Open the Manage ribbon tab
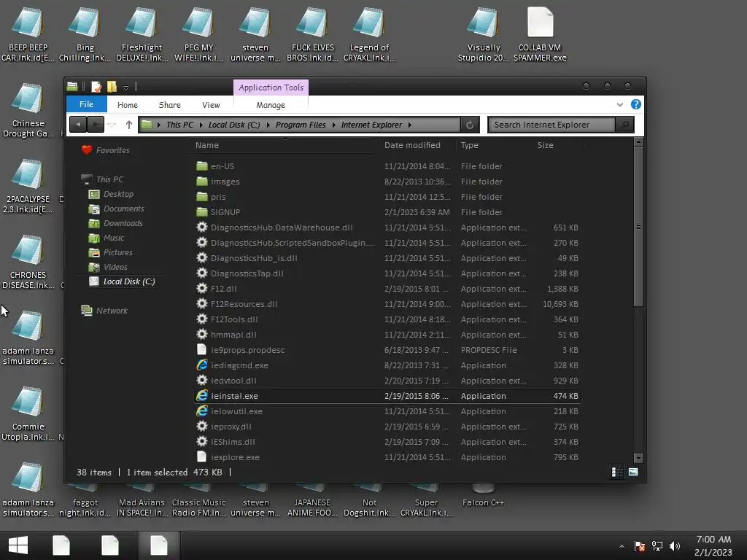This screenshot has width=747, height=560. pos(271,105)
